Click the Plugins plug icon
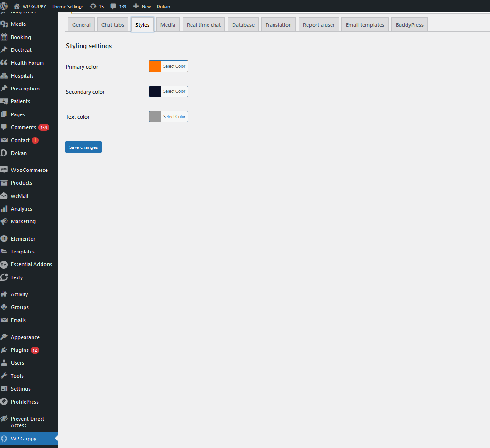Screen dimensions: 490x448 4,350
